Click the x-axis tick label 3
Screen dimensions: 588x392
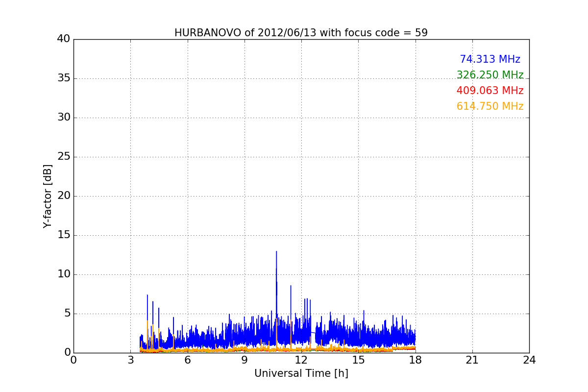coord(130,360)
